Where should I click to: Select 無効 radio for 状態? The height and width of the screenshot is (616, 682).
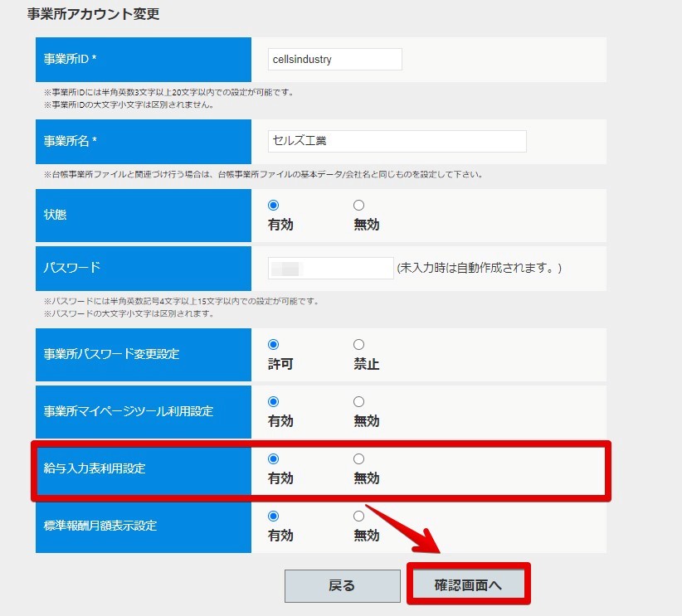pos(358,205)
